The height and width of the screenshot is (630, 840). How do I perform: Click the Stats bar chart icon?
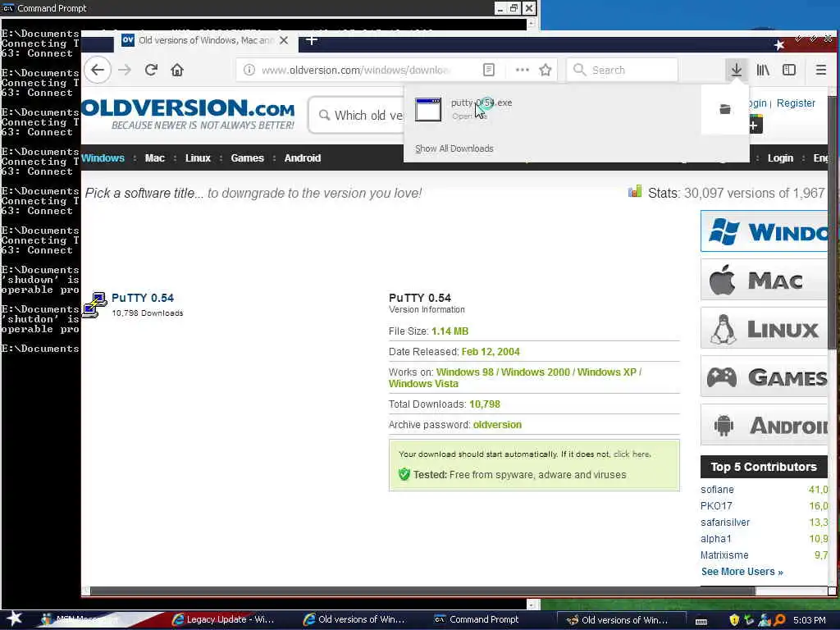[x=635, y=192]
